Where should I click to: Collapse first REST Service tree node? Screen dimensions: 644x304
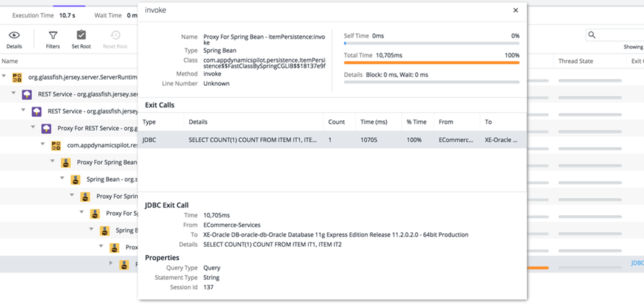(13, 93)
